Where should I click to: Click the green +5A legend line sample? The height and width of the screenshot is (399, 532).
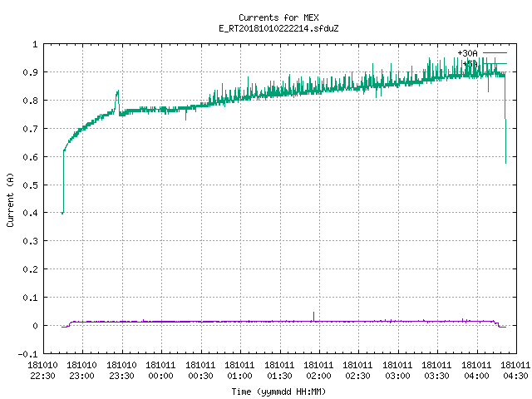pos(495,63)
